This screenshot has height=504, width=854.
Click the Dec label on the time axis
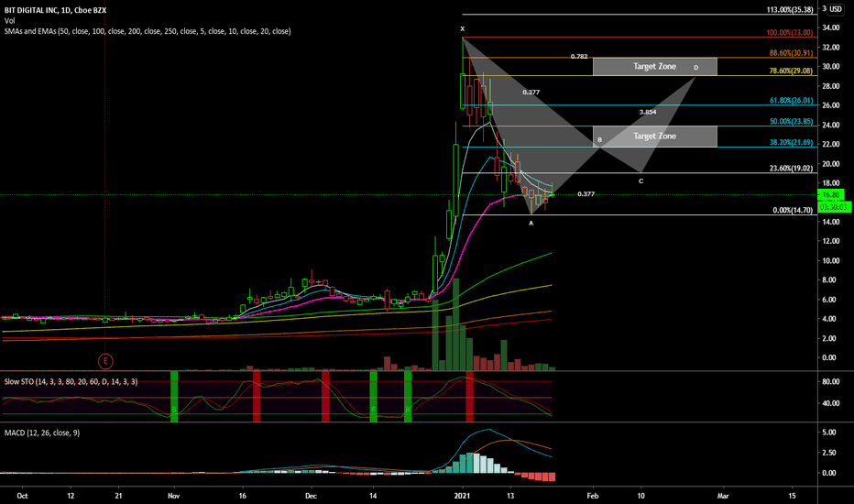311,496
